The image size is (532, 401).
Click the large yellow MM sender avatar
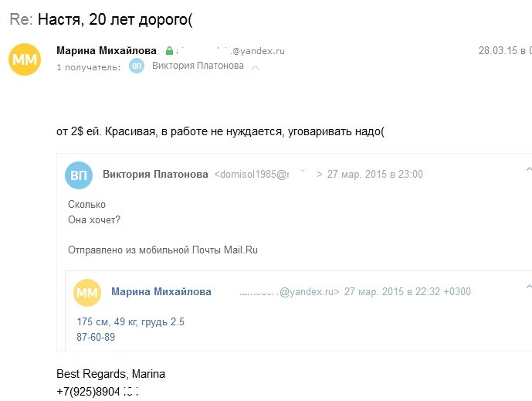click(25, 59)
